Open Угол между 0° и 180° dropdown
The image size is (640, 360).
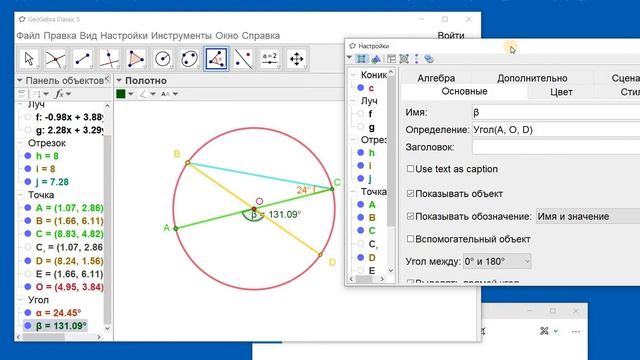497,261
